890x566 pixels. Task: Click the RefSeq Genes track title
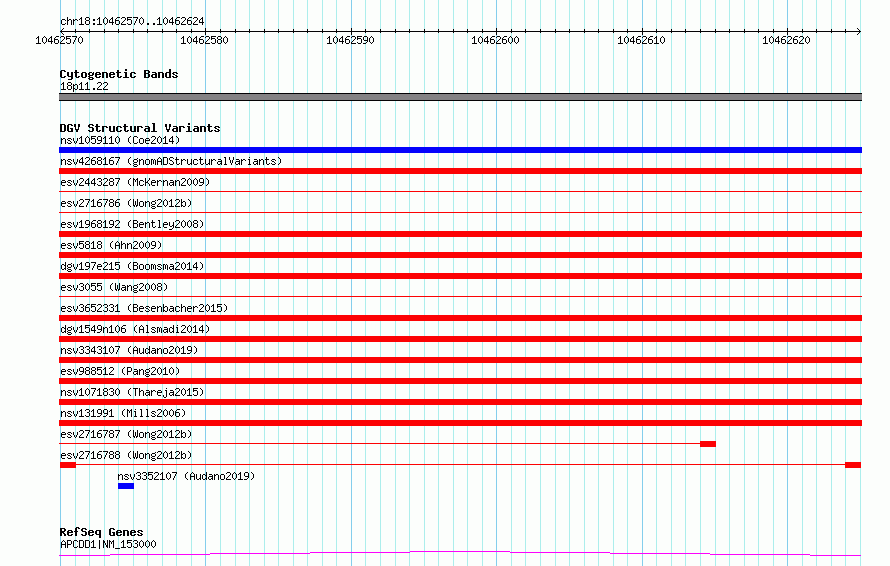pyautogui.click(x=101, y=532)
